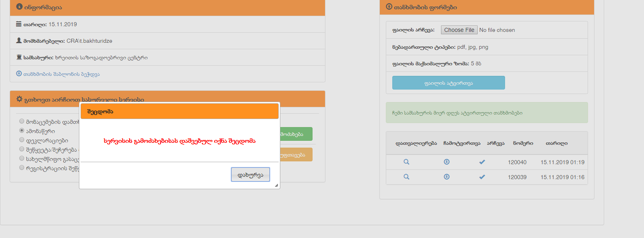Click the gear icon in service section header
The width and height of the screenshot is (644, 238).
click(19, 99)
